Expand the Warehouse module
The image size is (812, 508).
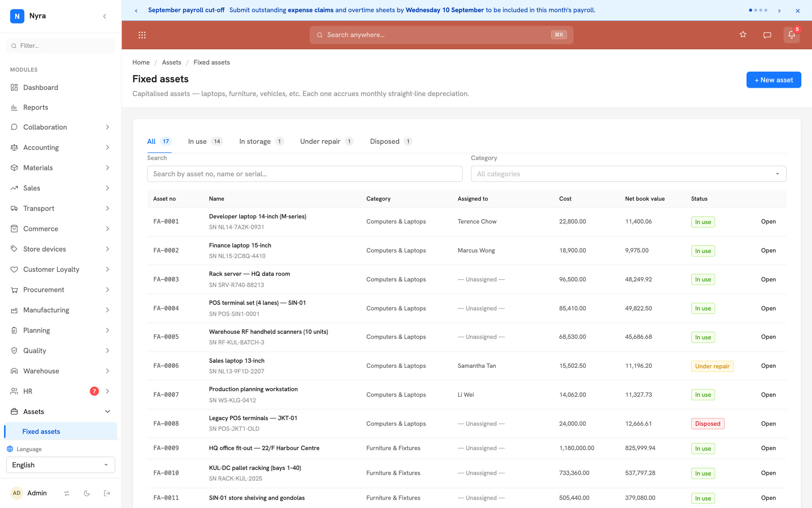point(61,371)
